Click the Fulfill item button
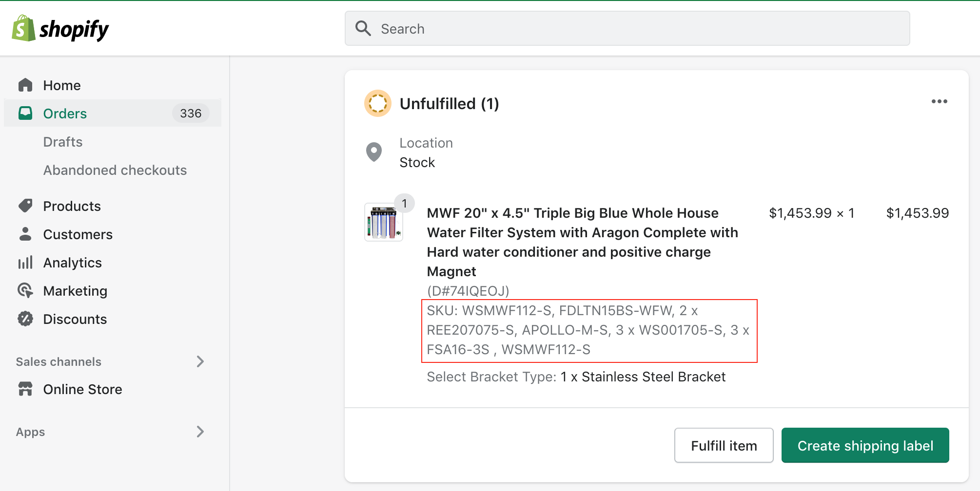 724,445
